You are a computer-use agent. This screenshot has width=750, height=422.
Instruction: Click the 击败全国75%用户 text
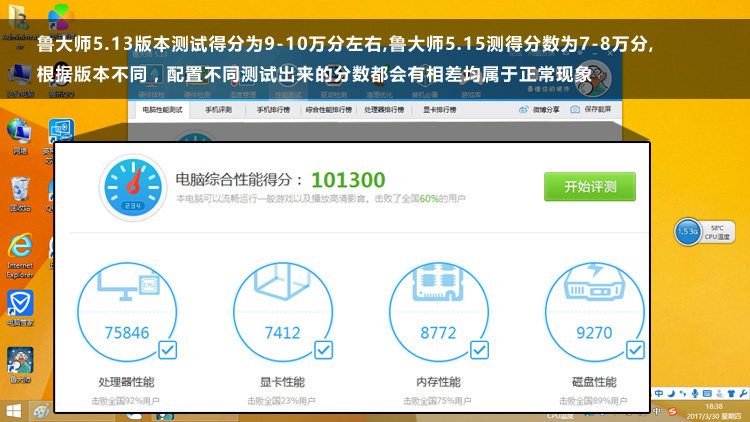tap(437, 401)
